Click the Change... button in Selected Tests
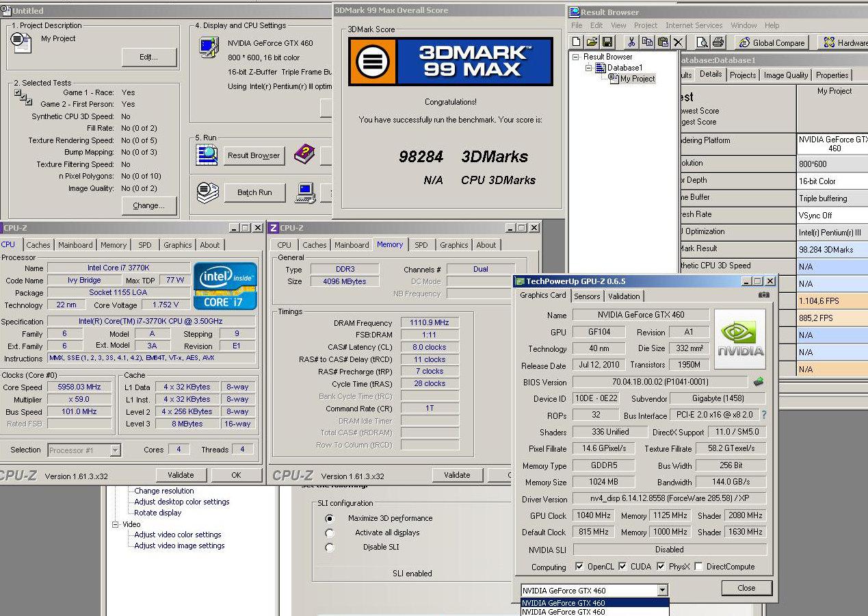 (x=149, y=205)
